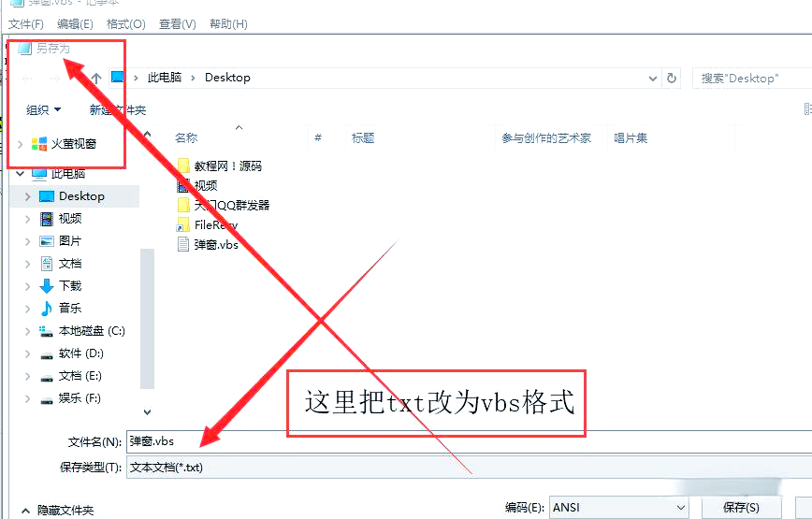This screenshot has width=812, height=519.
Task: Click the forward navigation arrow
Action: 54,79
